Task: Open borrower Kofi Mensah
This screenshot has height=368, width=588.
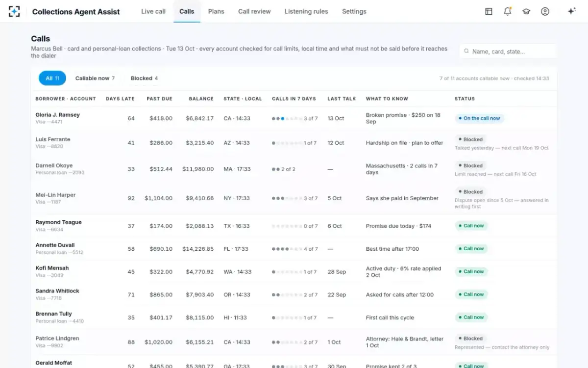Action: coord(52,268)
